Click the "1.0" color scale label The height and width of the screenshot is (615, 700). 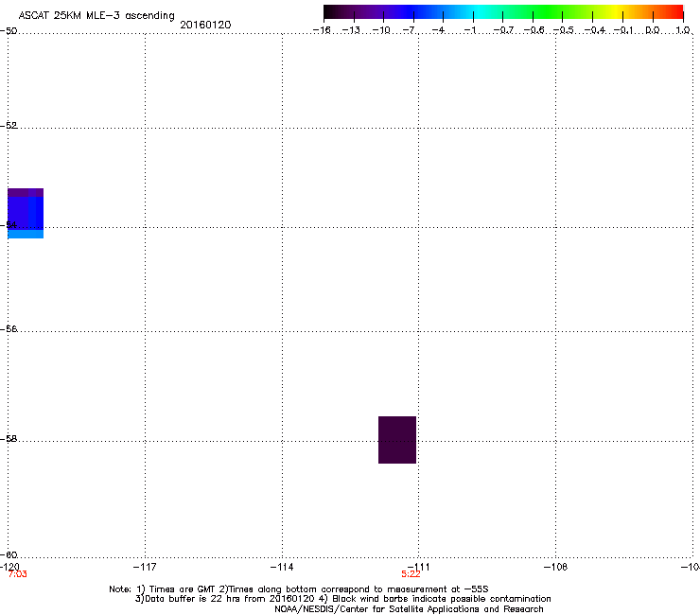point(683,30)
